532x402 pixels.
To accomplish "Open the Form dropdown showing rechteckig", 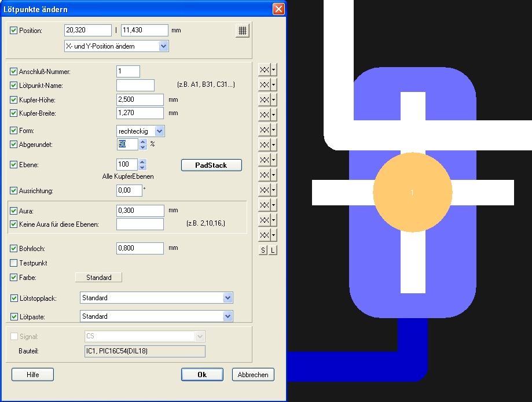I will coord(160,131).
